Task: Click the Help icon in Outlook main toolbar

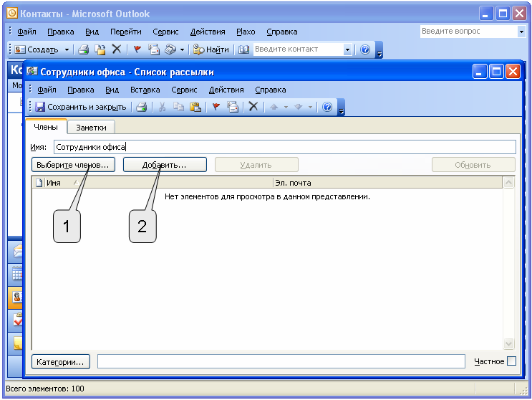Action: 365,49
